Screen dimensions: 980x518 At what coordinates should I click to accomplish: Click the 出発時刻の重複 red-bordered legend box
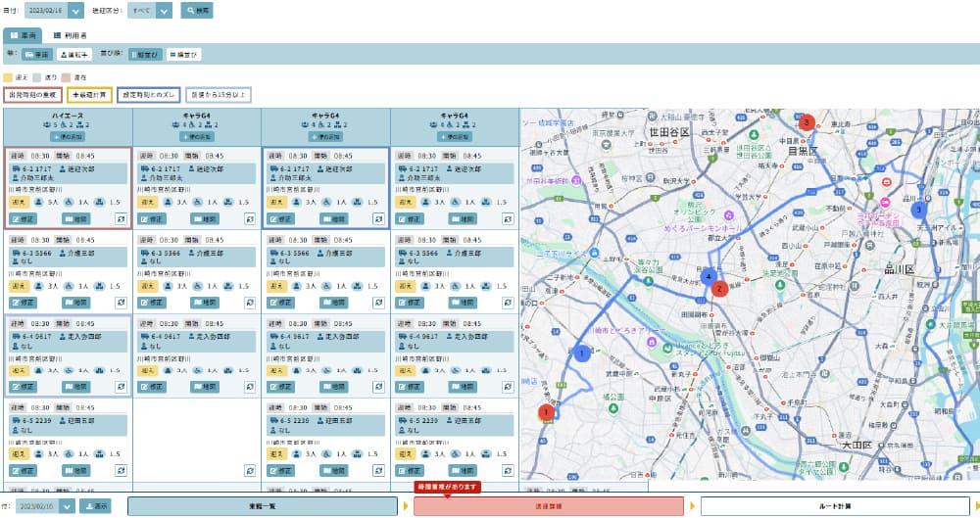coord(32,95)
